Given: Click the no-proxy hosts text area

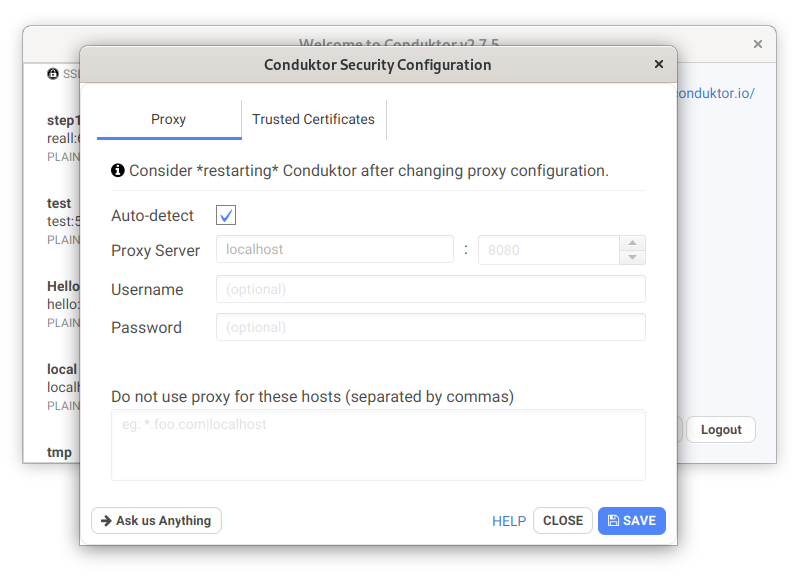Looking at the screenshot, I should pos(378,445).
